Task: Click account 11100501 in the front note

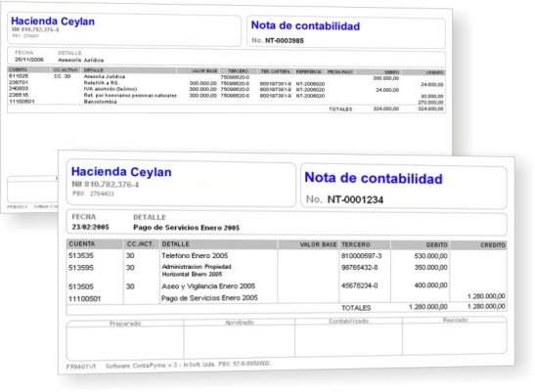Action: tap(84, 299)
